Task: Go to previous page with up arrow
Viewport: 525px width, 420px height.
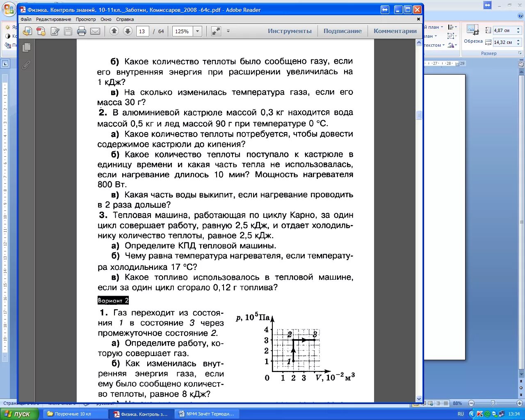Action: tap(114, 31)
